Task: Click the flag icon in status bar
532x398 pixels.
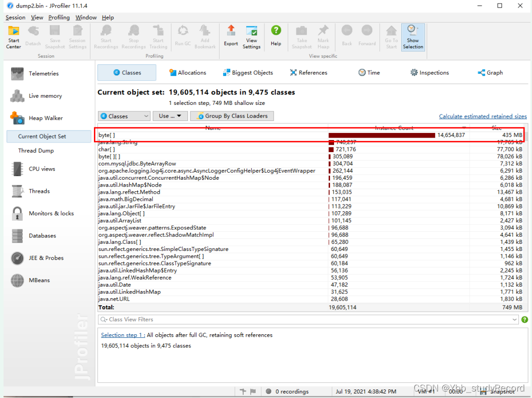Action: [x=253, y=391]
